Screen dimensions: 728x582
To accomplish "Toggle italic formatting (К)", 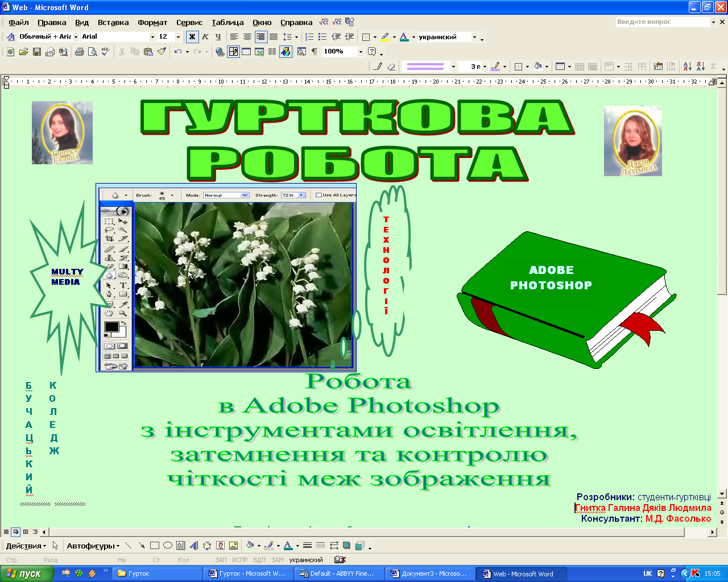I will pos(205,36).
